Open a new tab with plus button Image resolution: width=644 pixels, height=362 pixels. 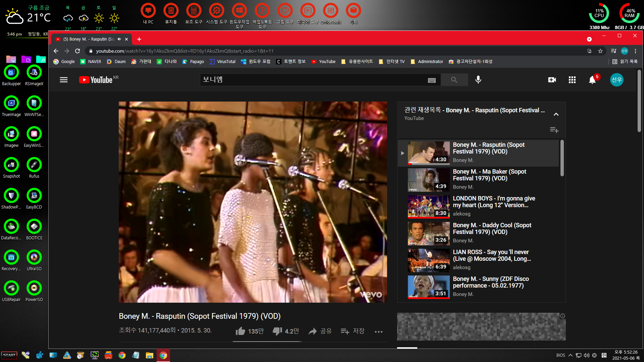(139, 39)
